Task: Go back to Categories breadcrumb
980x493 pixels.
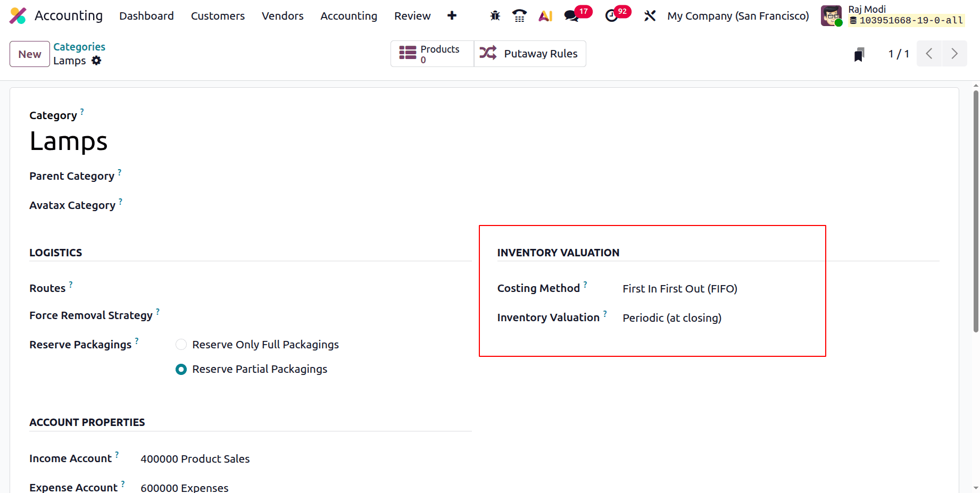Action: pyautogui.click(x=79, y=47)
